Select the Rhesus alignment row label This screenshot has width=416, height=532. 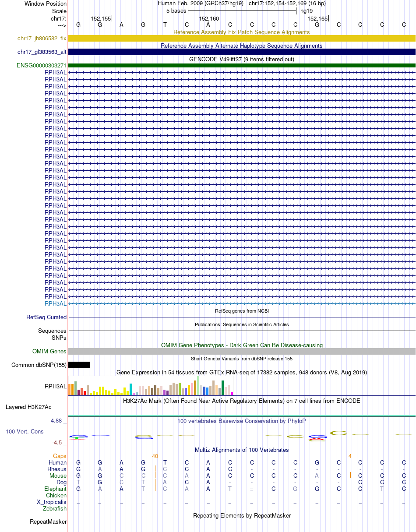pos(57,469)
